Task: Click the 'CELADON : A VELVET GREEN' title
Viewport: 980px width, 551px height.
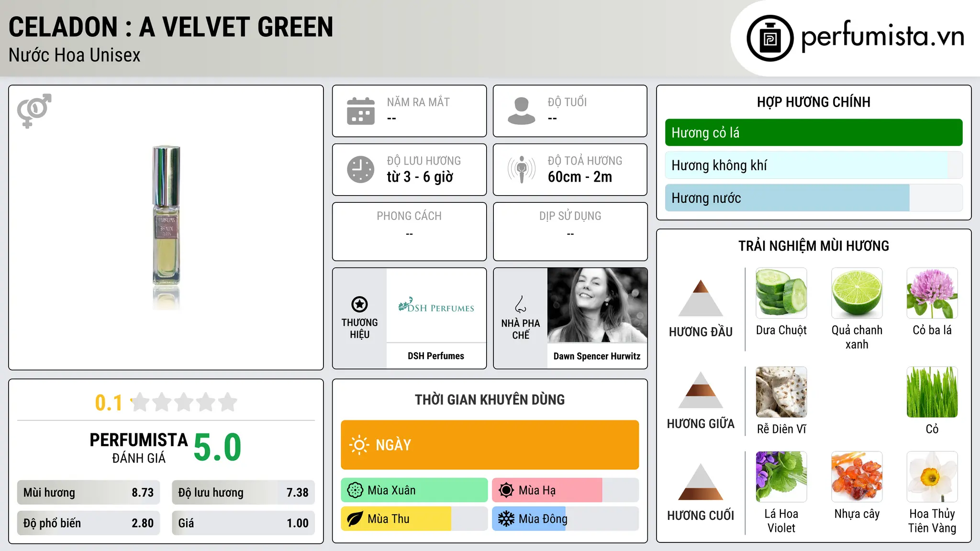Action: pyautogui.click(x=171, y=27)
